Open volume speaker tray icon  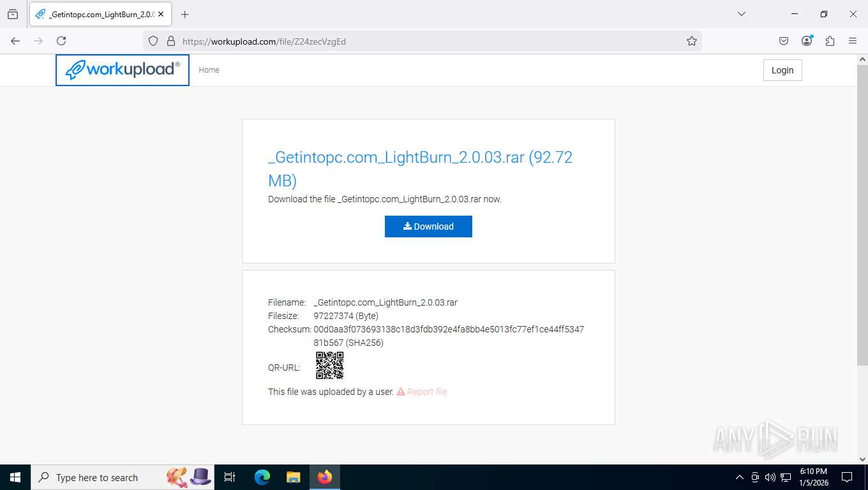click(x=770, y=477)
